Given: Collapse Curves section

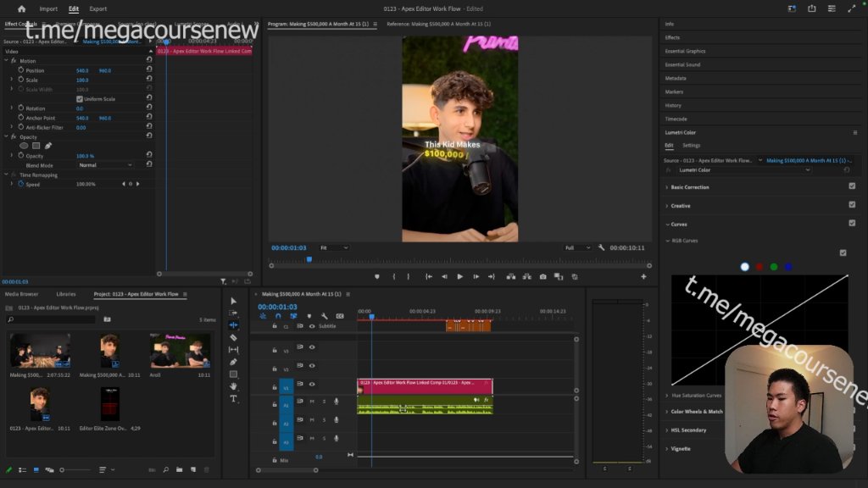Looking at the screenshot, I should pyautogui.click(x=667, y=225).
